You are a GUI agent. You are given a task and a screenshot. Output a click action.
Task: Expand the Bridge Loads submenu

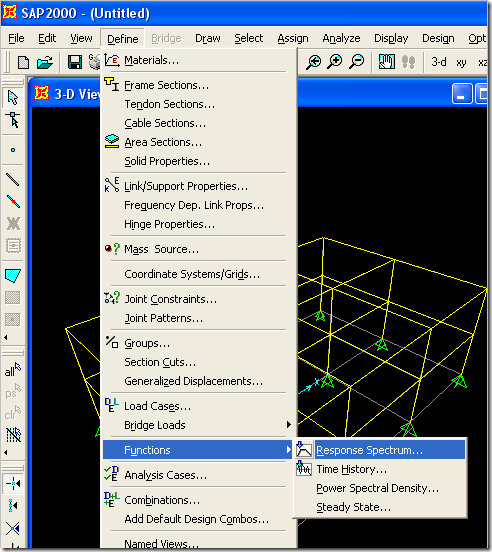point(199,425)
